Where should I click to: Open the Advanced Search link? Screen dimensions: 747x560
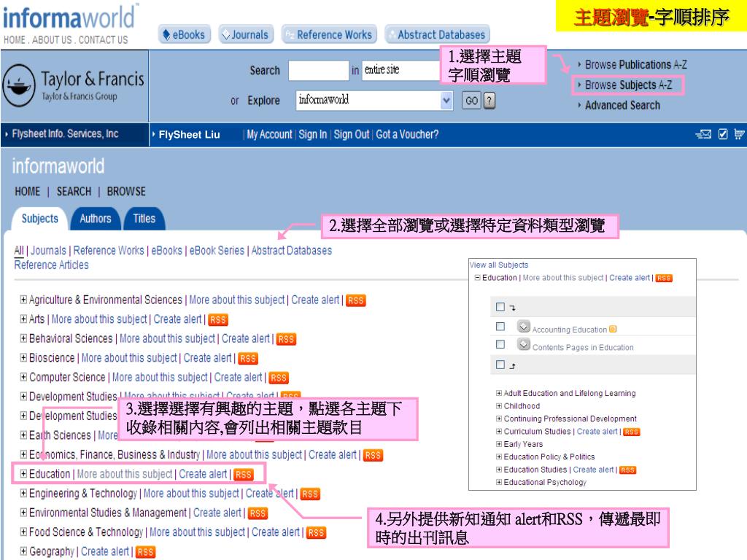pyautogui.click(x=622, y=105)
